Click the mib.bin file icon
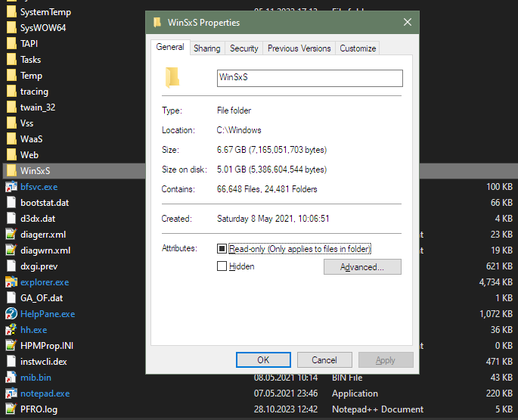 tap(11, 378)
